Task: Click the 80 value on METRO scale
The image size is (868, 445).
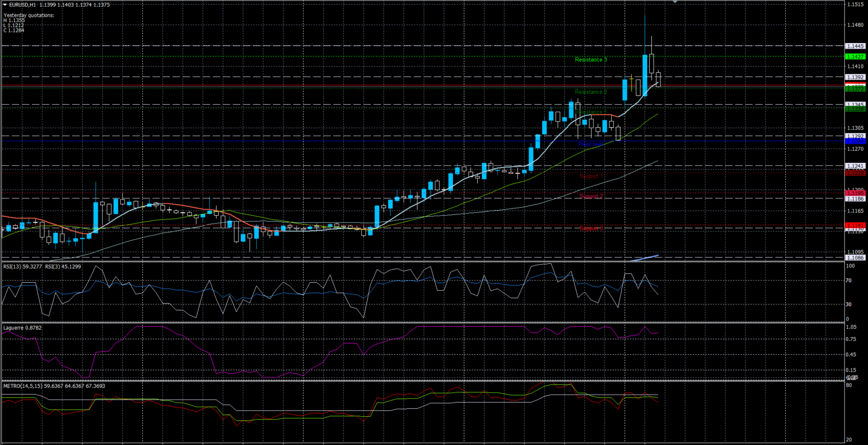Action: [849, 385]
